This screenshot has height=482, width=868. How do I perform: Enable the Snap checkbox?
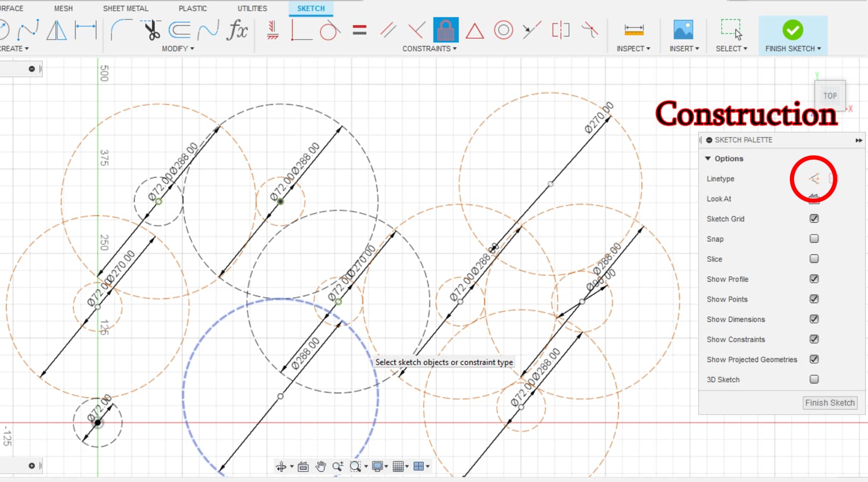[x=814, y=238]
